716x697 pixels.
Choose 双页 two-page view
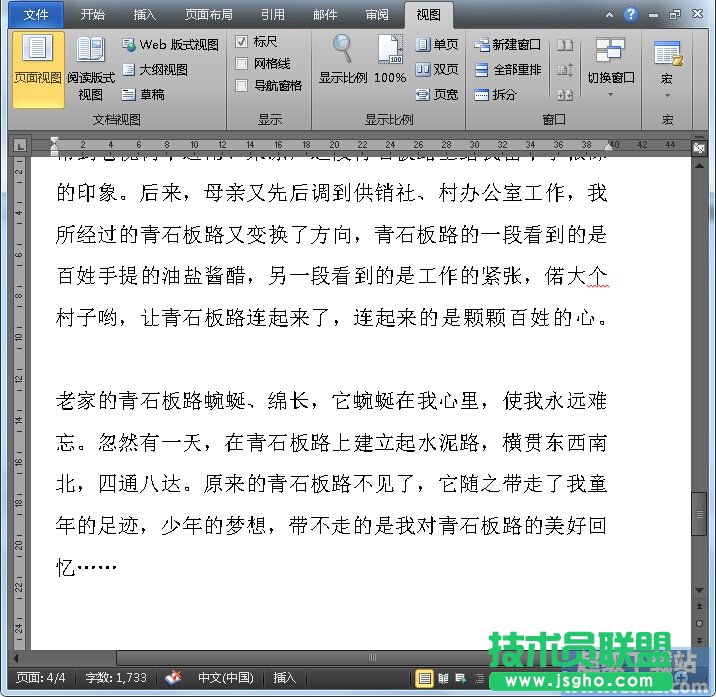(437, 70)
